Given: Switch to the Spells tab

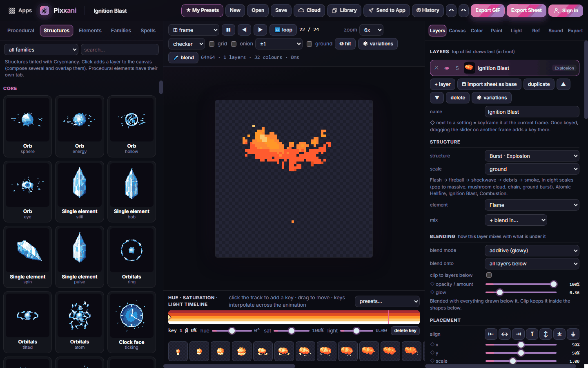Looking at the screenshot, I should tap(148, 31).
